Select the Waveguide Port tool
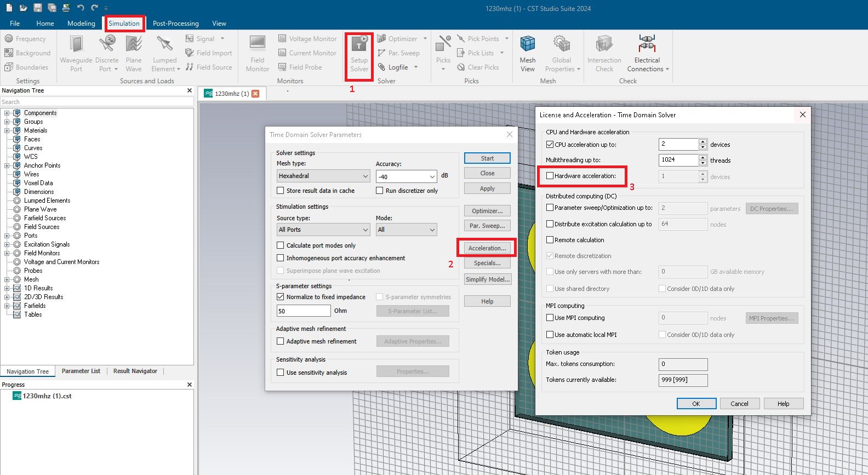This screenshot has width=868, height=475. [x=76, y=54]
